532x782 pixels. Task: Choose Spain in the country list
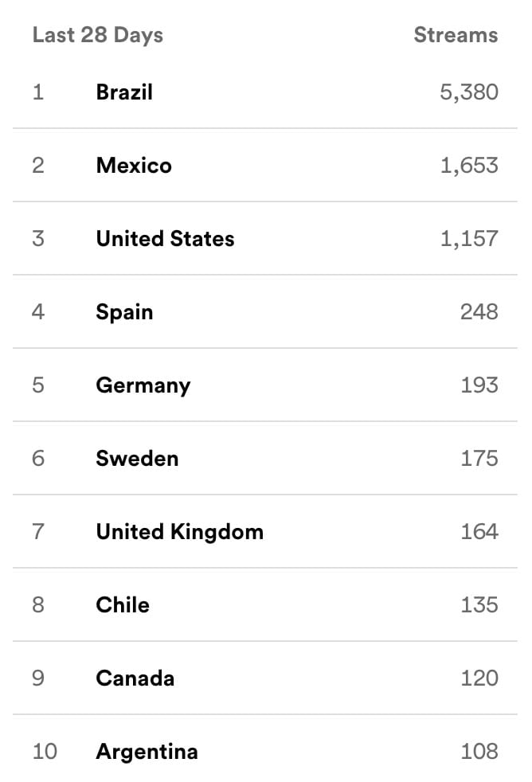124,312
